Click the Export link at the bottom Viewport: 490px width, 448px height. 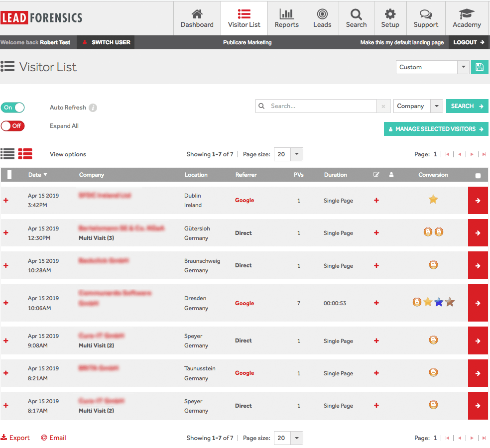pos(15,438)
